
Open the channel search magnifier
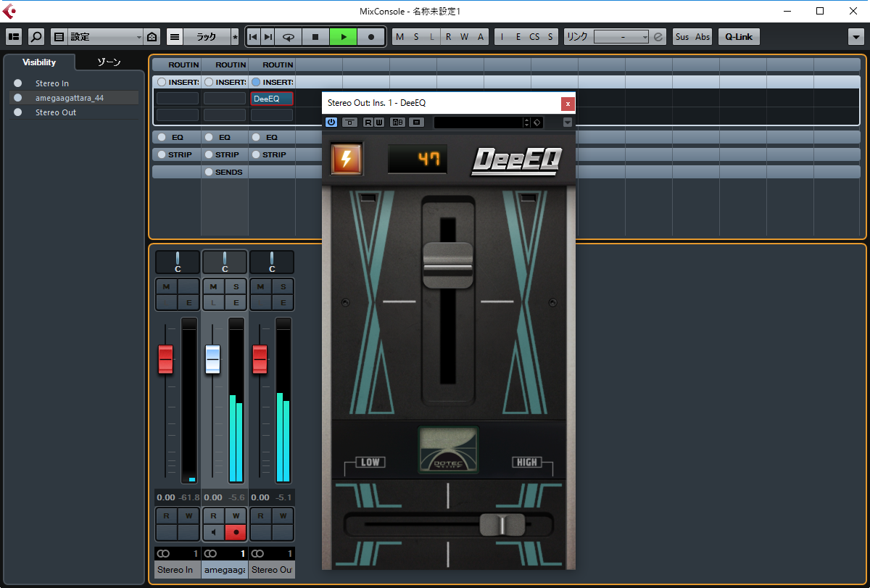pyautogui.click(x=36, y=36)
